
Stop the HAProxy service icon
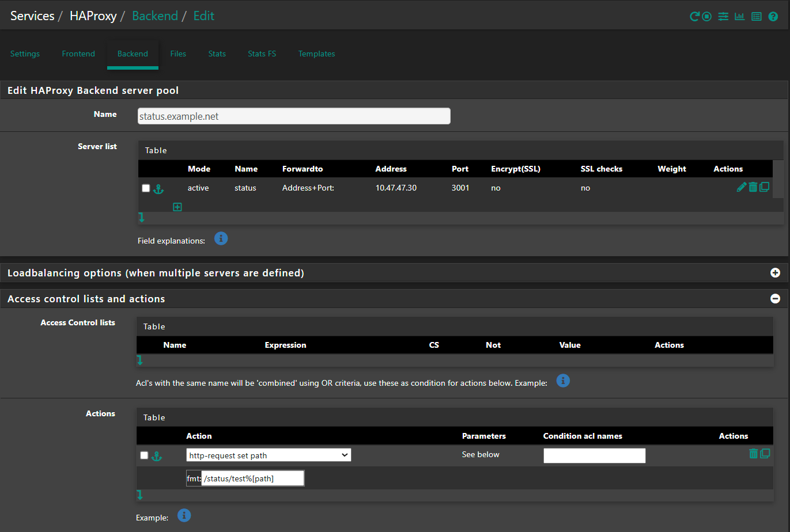707,17
